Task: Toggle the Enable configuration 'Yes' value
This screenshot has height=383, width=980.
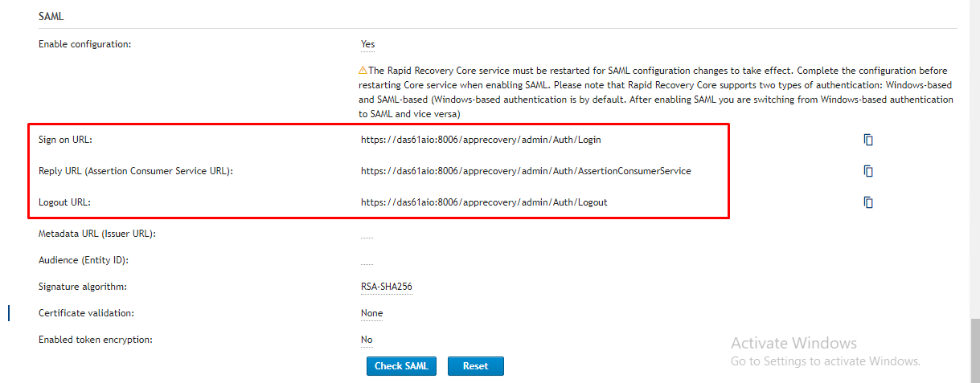Action: coord(367,44)
